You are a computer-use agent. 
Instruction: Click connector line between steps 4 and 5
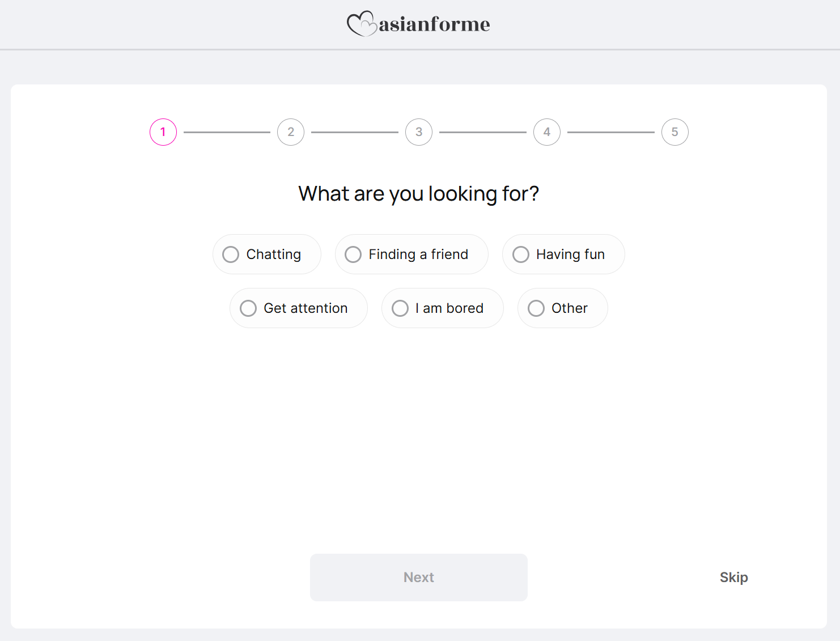coord(611,132)
